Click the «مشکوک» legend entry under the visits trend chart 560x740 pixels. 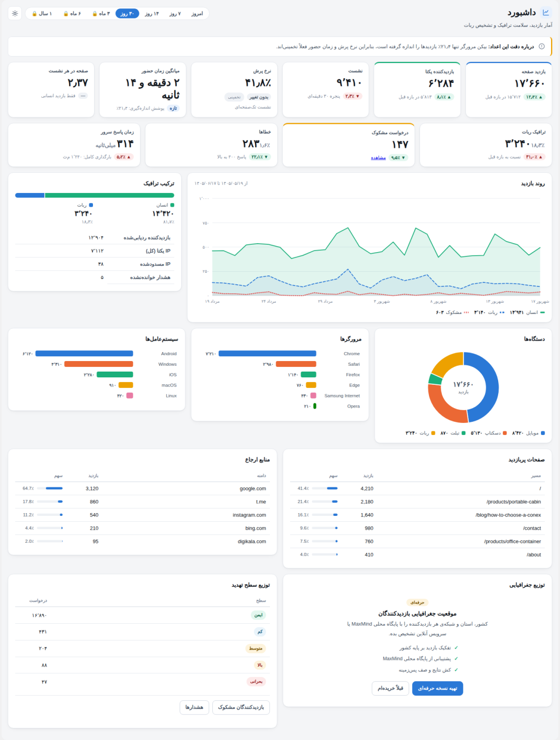click(x=452, y=312)
